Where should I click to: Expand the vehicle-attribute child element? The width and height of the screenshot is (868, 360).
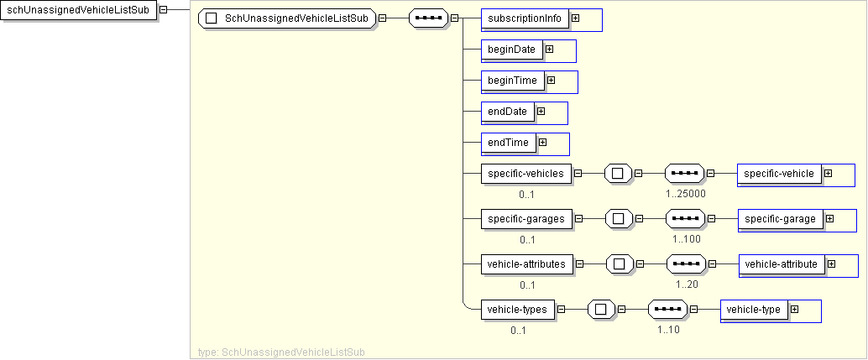click(831, 264)
